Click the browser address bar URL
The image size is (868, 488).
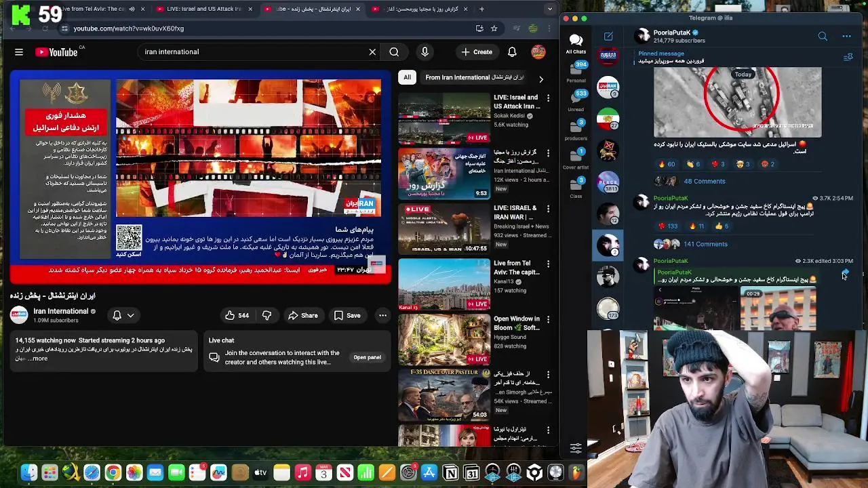(x=129, y=28)
